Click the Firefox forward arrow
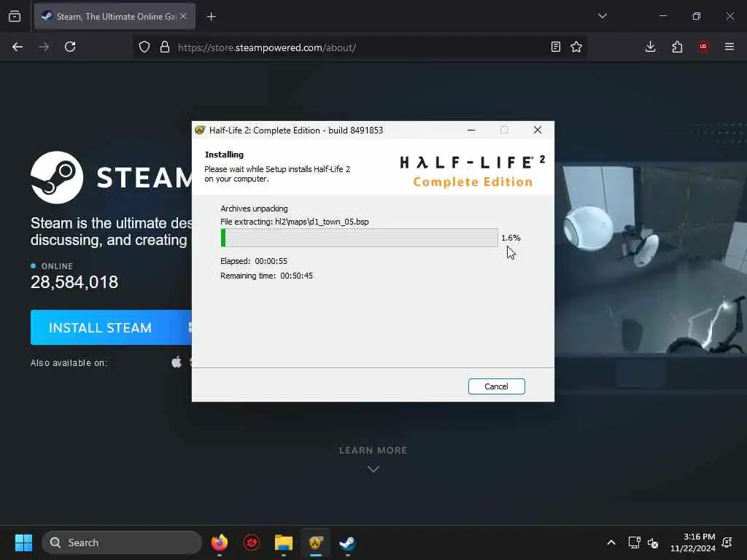The height and width of the screenshot is (560, 747). click(44, 47)
